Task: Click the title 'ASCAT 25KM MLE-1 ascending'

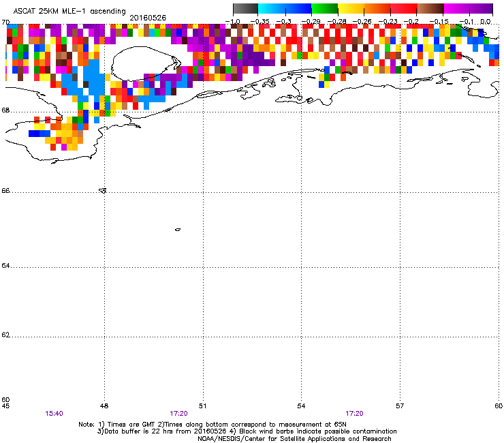Action: tap(69, 11)
